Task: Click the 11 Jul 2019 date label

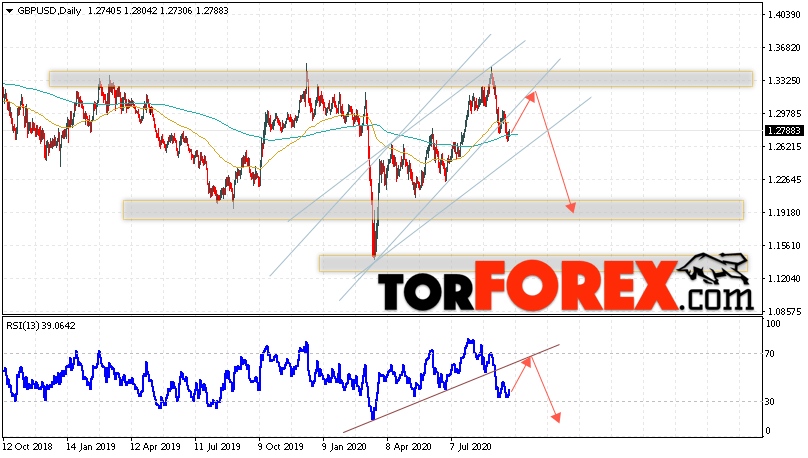Action: [217, 447]
